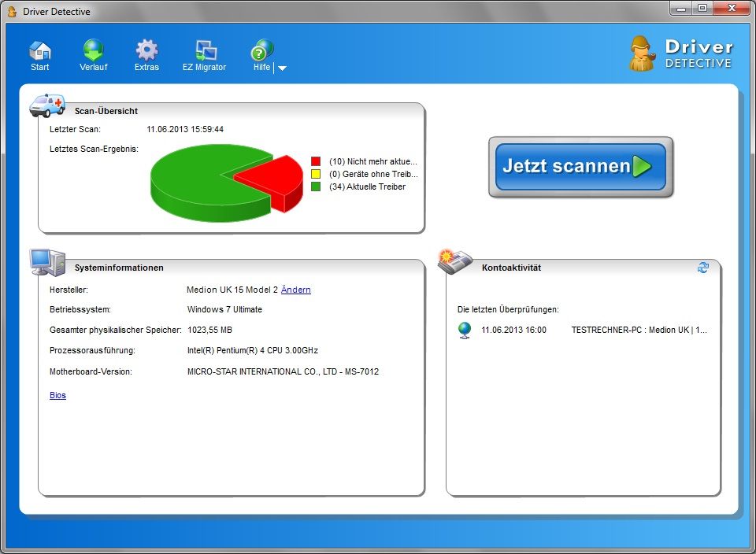Select the 'Windows 7 Ultimate' value

(224, 309)
